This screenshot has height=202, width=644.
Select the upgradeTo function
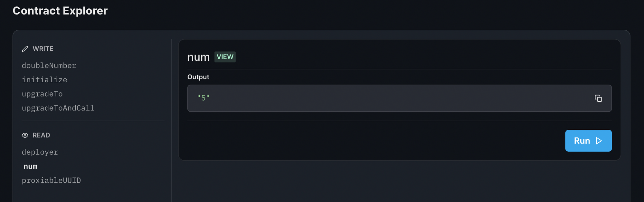pyautogui.click(x=42, y=94)
